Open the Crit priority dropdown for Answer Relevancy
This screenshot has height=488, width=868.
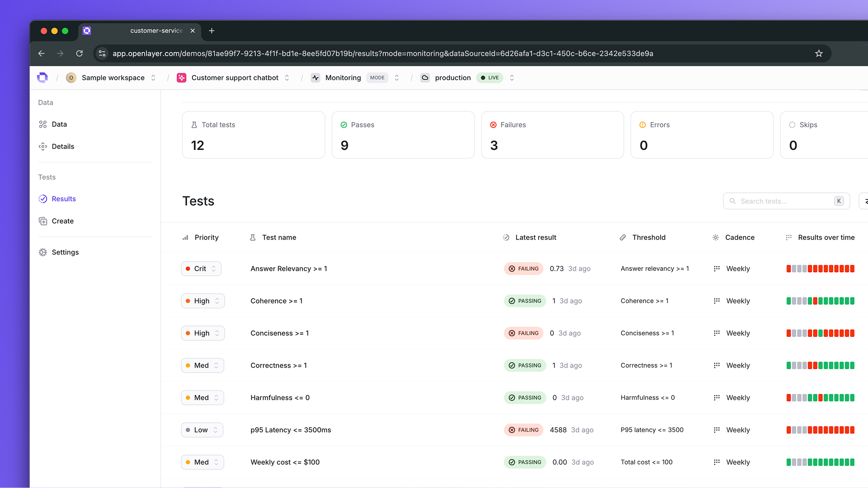click(x=201, y=269)
